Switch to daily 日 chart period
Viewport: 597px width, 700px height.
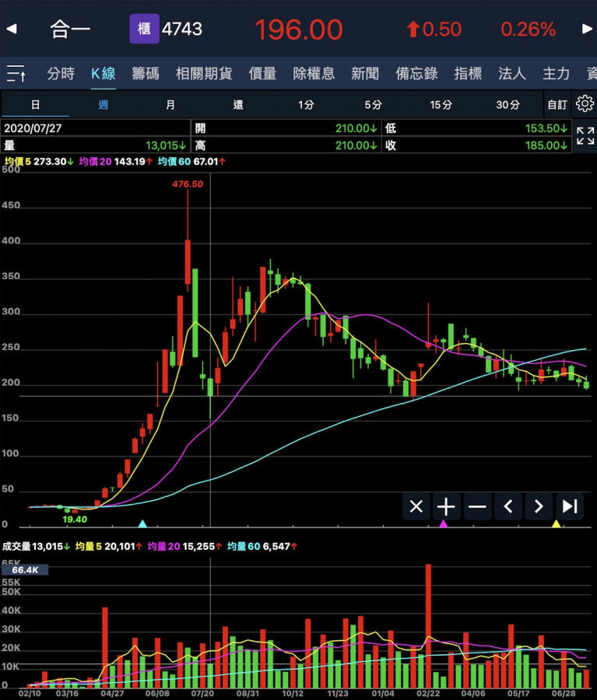tap(35, 104)
